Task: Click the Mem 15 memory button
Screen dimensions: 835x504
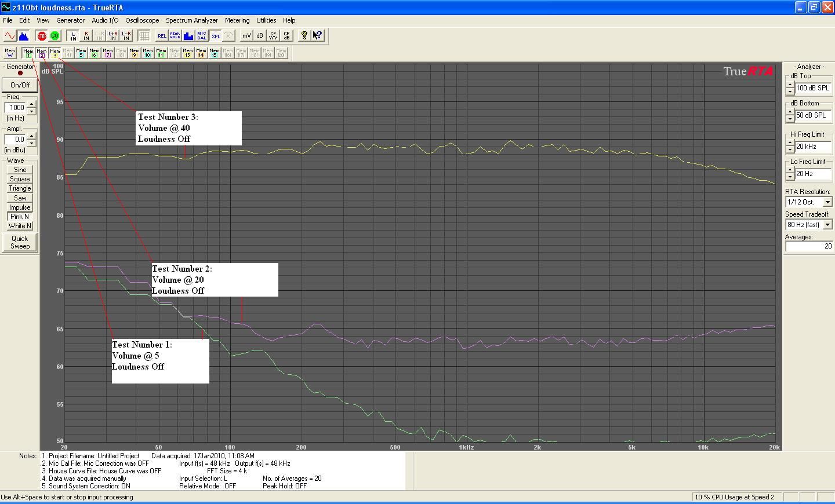Action: point(215,53)
